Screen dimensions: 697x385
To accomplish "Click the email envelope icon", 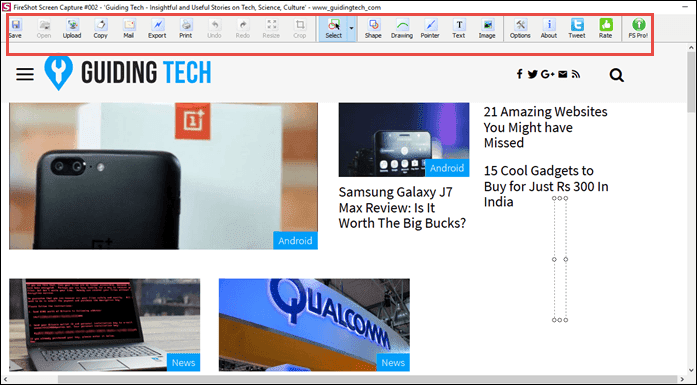I will (x=563, y=74).
